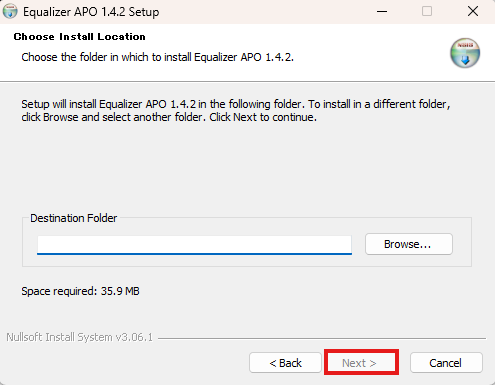Click the greyed-out maximize window button
Viewport: 495px width, 385px height.
427,11
